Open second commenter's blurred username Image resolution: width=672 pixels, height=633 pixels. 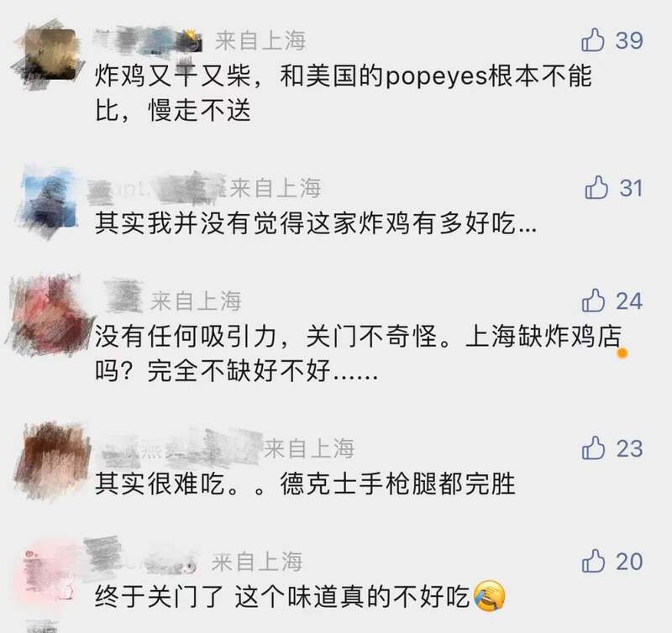pyautogui.click(x=156, y=188)
